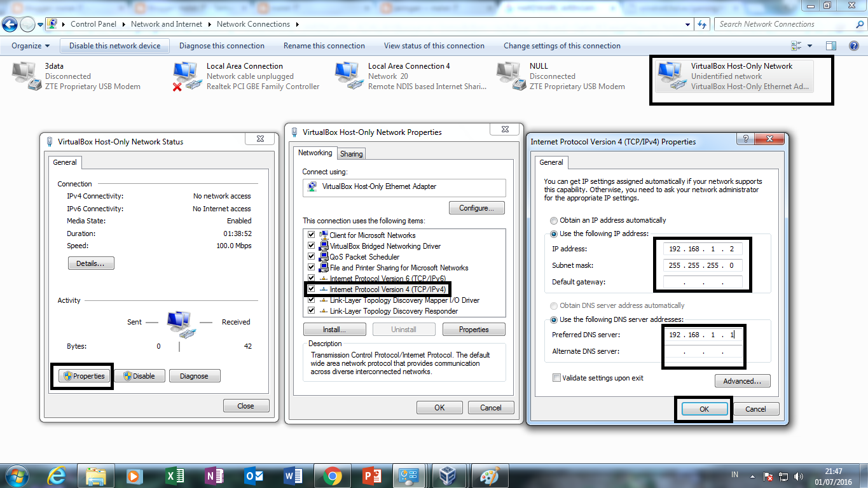Toggle Client for Microsoft Networks checkbox
The image size is (868, 488).
tap(311, 235)
